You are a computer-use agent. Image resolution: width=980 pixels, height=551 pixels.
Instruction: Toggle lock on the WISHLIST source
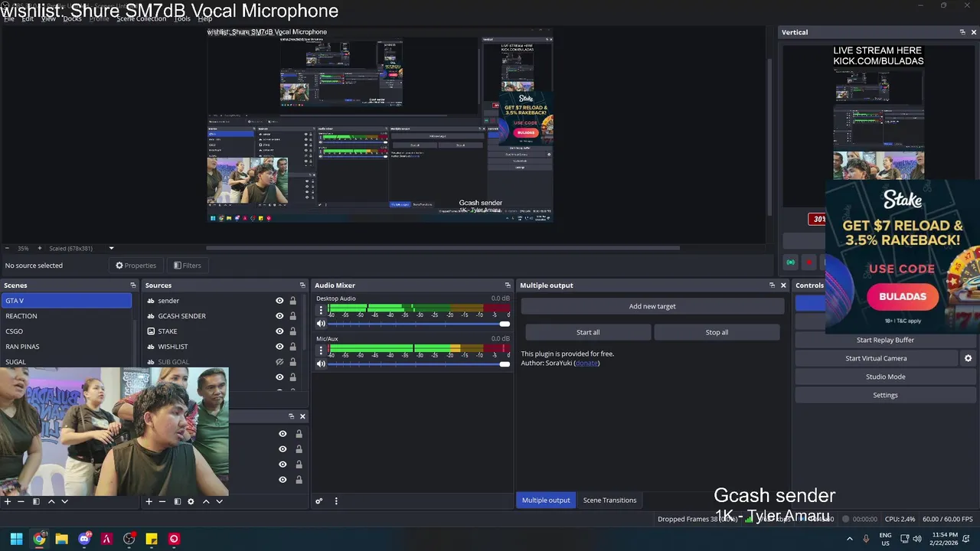[292, 347]
